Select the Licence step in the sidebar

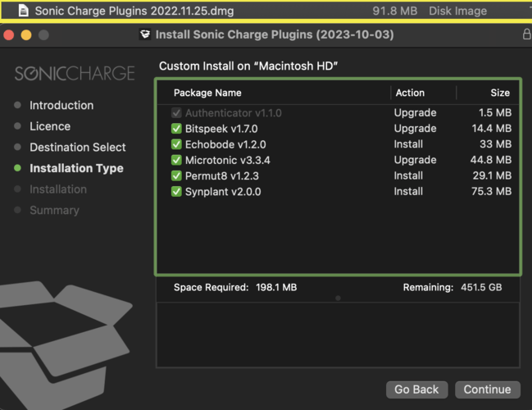pos(50,126)
